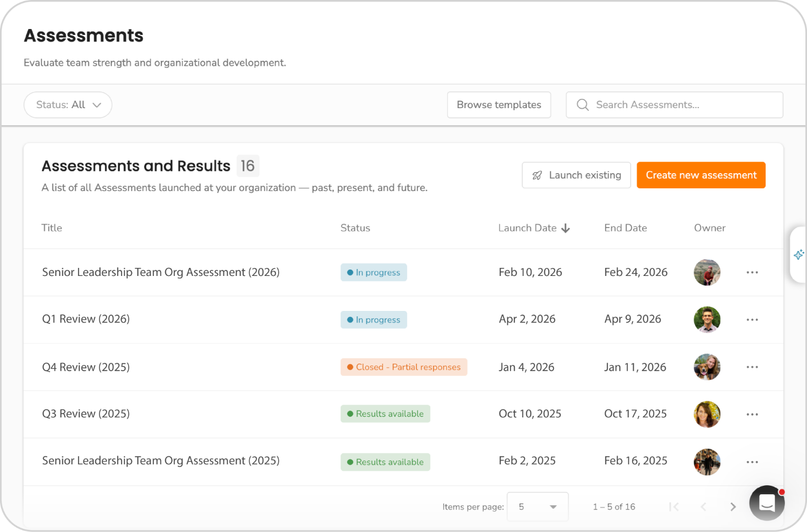Click the rocket icon beside Launch existing
807x532 pixels.
[x=537, y=175]
